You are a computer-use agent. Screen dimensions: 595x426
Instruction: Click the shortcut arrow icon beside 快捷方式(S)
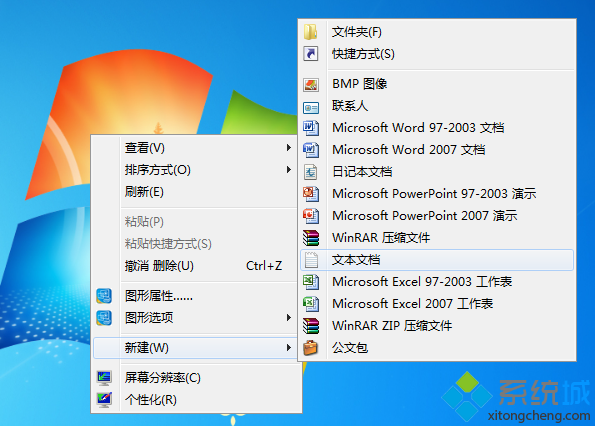point(311,53)
